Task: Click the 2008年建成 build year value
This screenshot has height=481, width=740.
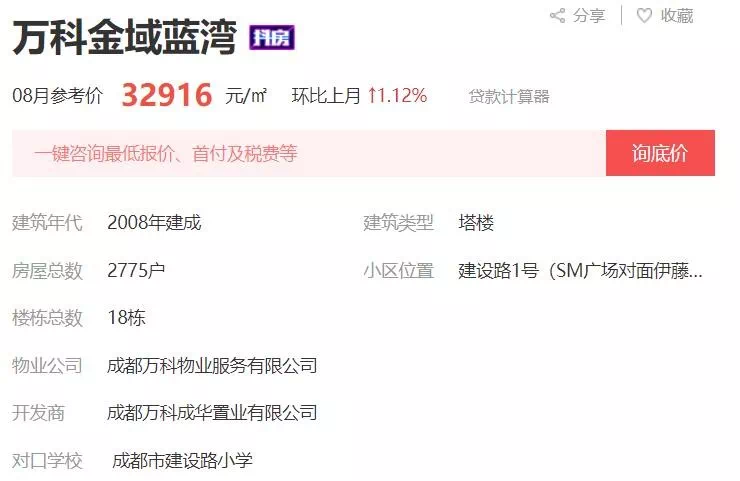Action: pyautogui.click(x=154, y=222)
